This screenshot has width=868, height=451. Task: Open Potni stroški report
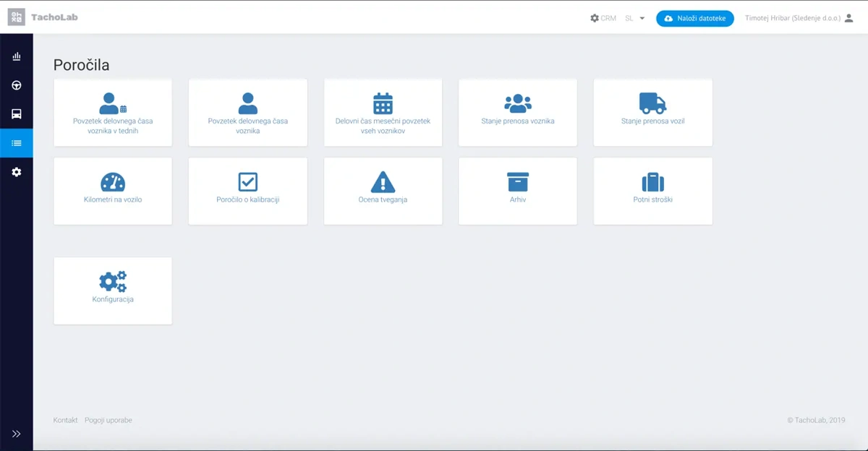(652, 199)
